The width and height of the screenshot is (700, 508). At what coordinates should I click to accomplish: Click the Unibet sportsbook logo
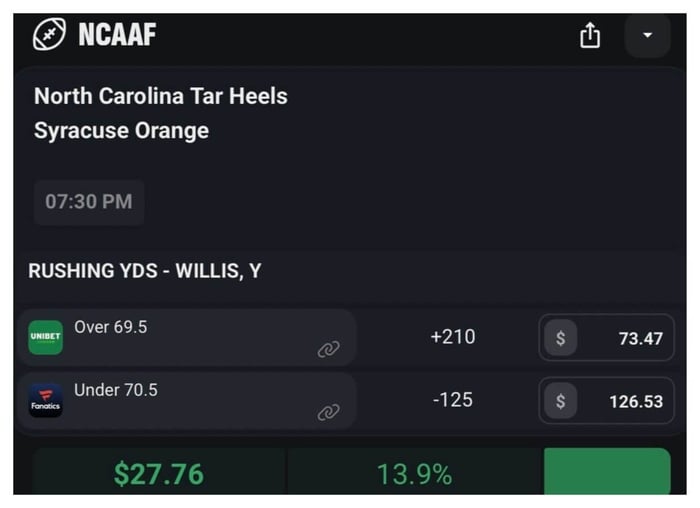[46, 338]
